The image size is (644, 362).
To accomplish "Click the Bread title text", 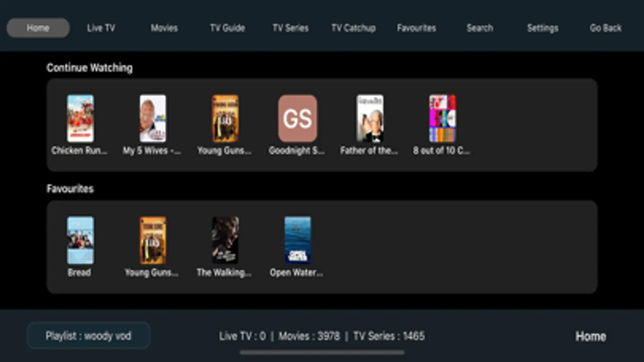I will pos(79,272).
